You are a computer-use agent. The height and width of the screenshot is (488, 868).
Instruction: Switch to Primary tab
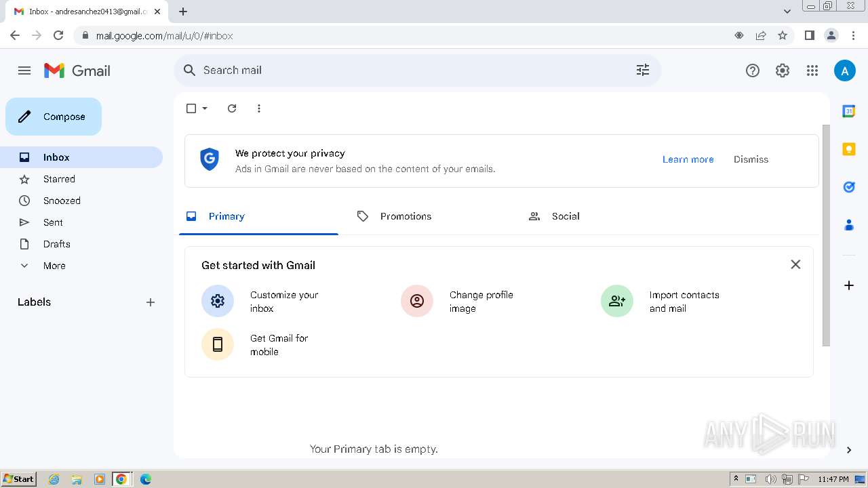click(258, 216)
